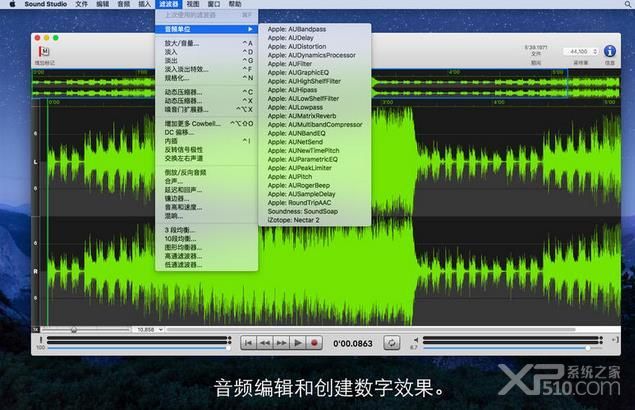Choose 规格化... menu item
Screen dimensions: 635x410
(207, 78)
